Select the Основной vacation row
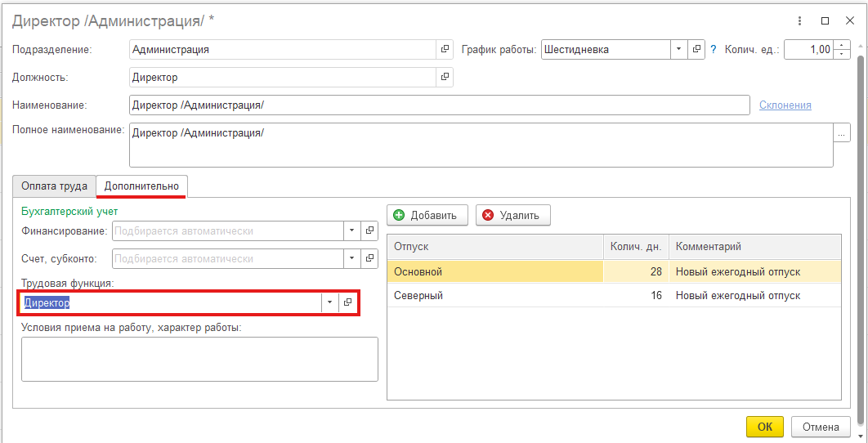 (614, 271)
